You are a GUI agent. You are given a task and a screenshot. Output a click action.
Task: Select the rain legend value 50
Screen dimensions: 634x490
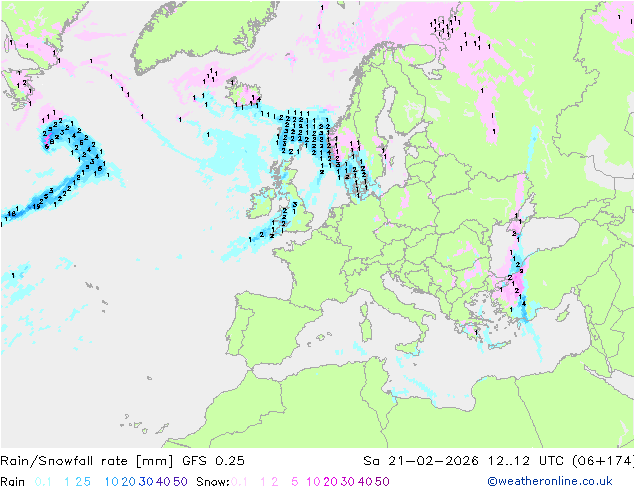pos(180,482)
